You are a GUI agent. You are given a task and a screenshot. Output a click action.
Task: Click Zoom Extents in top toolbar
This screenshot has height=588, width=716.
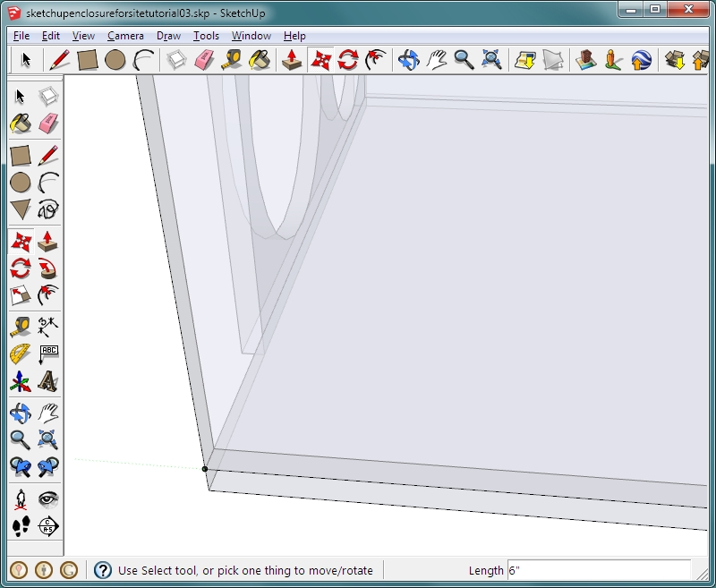(491, 60)
